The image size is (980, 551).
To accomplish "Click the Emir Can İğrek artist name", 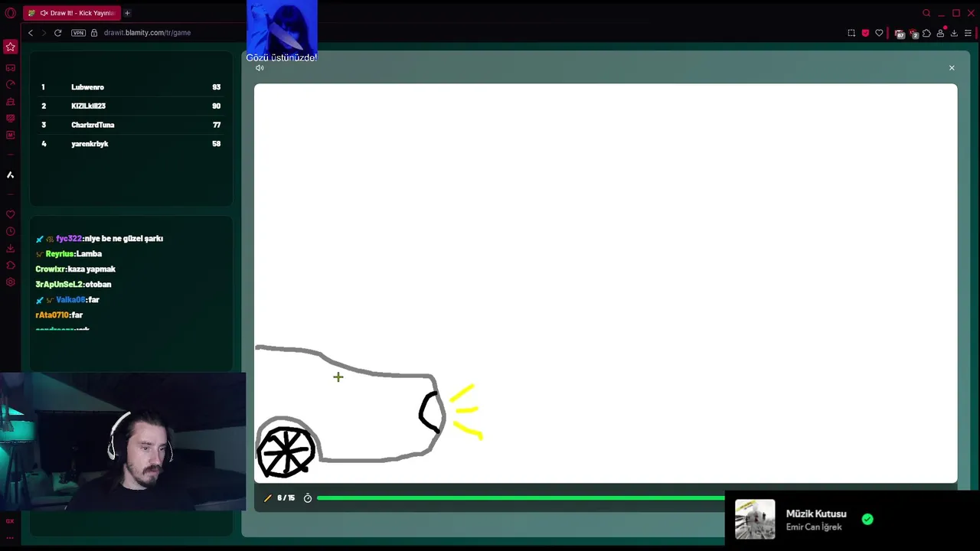I will [x=814, y=527].
